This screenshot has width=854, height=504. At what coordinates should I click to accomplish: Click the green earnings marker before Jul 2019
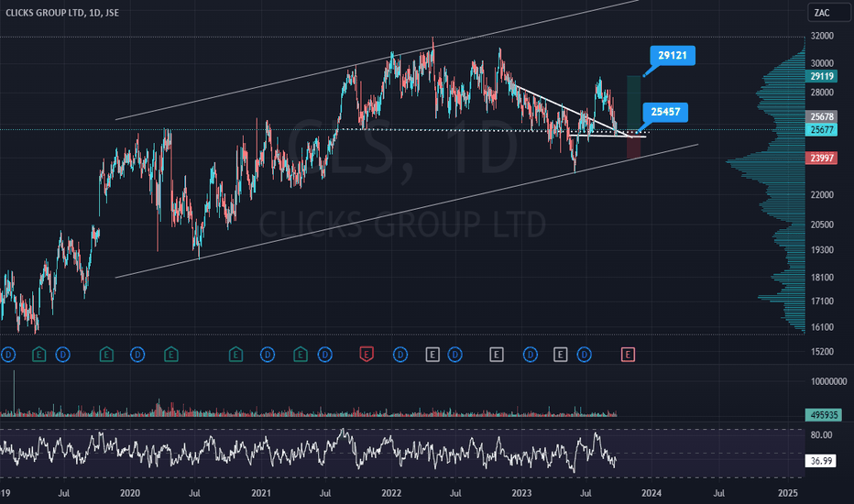click(x=38, y=356)
